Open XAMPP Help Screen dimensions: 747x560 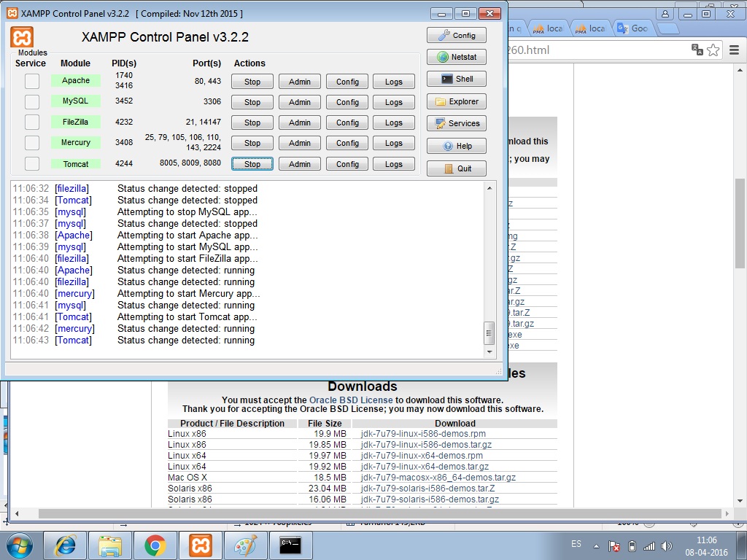[x=457, y=146]
